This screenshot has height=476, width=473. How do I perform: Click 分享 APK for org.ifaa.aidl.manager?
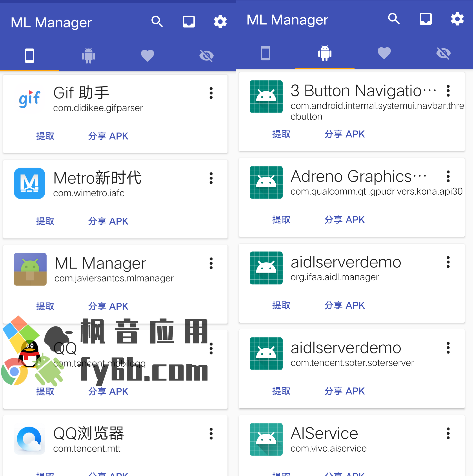(x=344, y=305)
